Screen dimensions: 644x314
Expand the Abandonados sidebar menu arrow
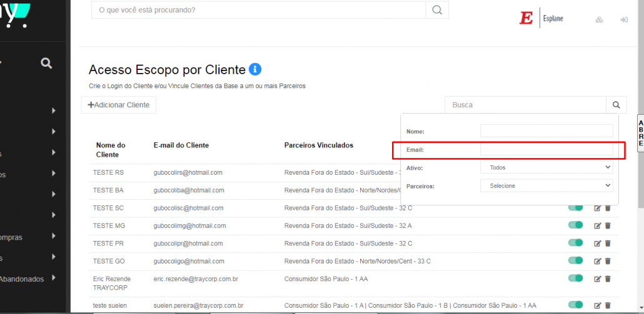pos(54,278)
